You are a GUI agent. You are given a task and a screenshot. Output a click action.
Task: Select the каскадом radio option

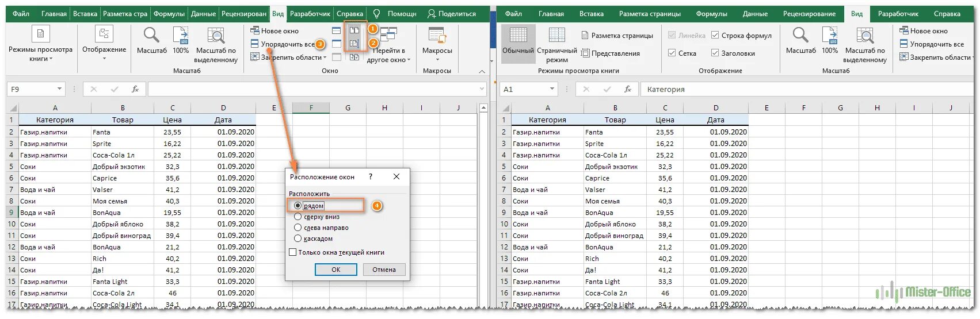click(x=298, y=239)
